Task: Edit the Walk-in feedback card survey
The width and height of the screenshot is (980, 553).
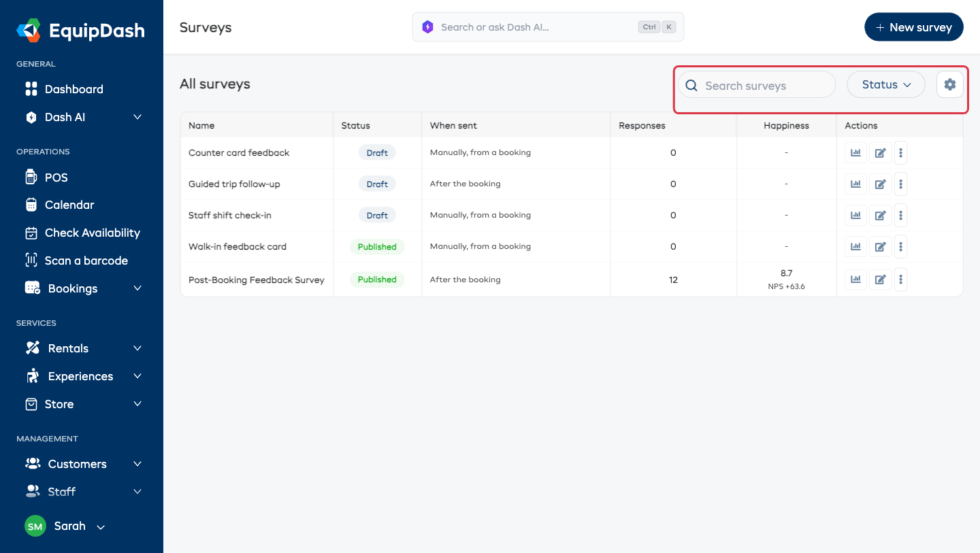Action: coord(880,247)
